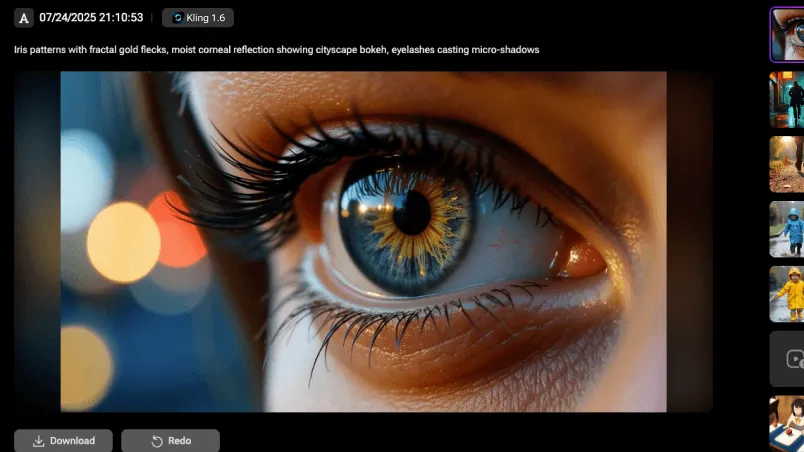Viewport: 804px width, 452px height.
Task: Select the Kling 1.6 model badge
Action: 197,18
